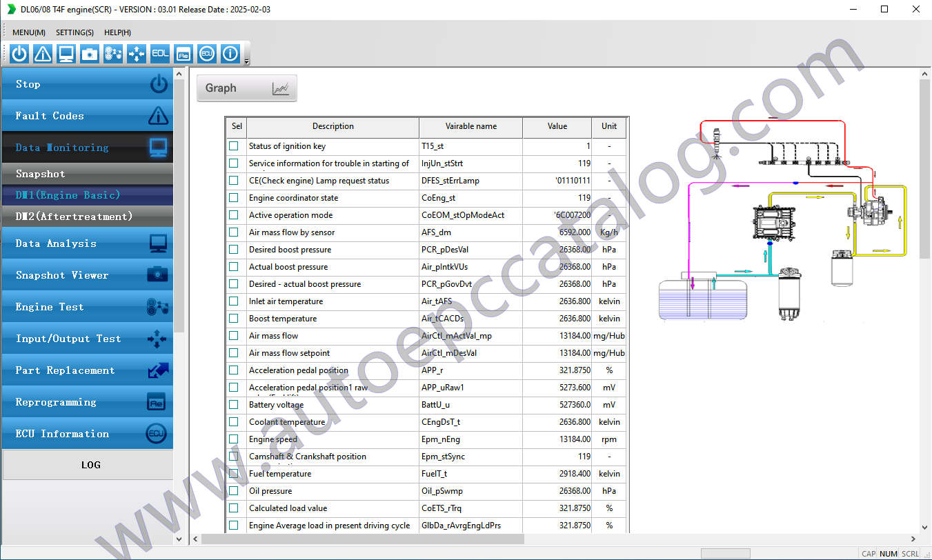Collapse the left panel scroll arrow at bottom
The height and width of the screenshot is (560, 932).
(179, 539)
